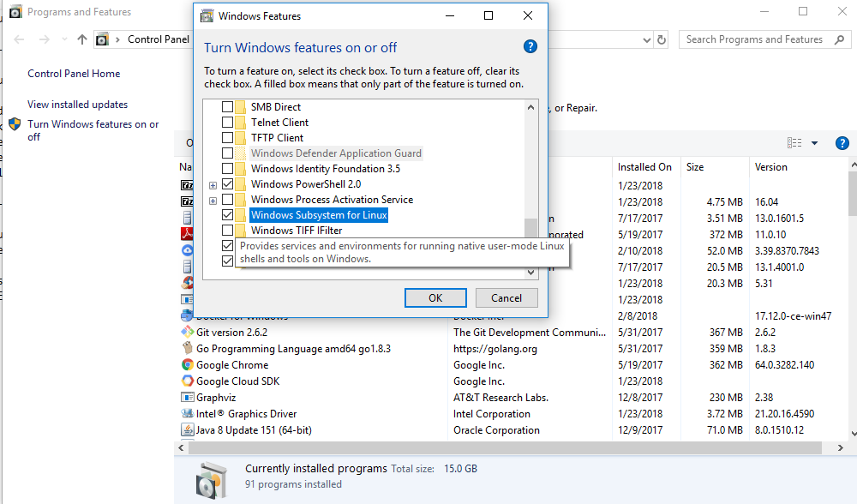Image resolution: width=857 pixels, height=504 pixels.
Task: Check the Windows TIFF IFilter box
Action: [226, 230]
